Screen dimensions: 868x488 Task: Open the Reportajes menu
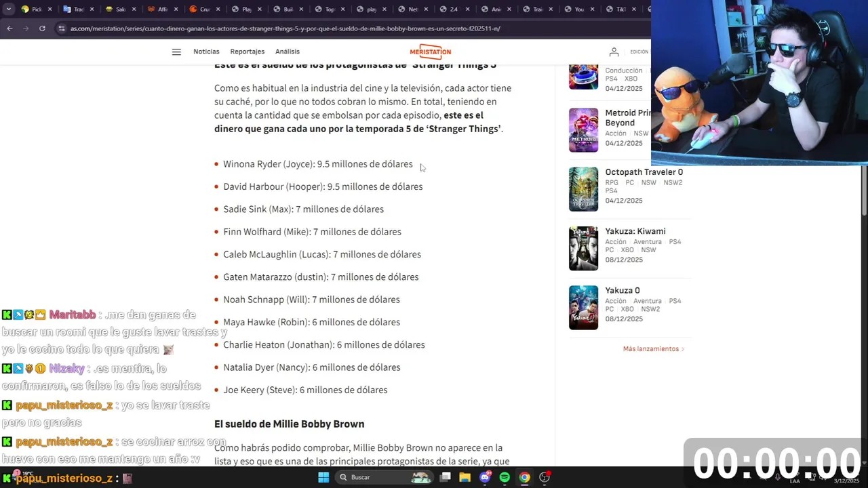click(247, 52)
